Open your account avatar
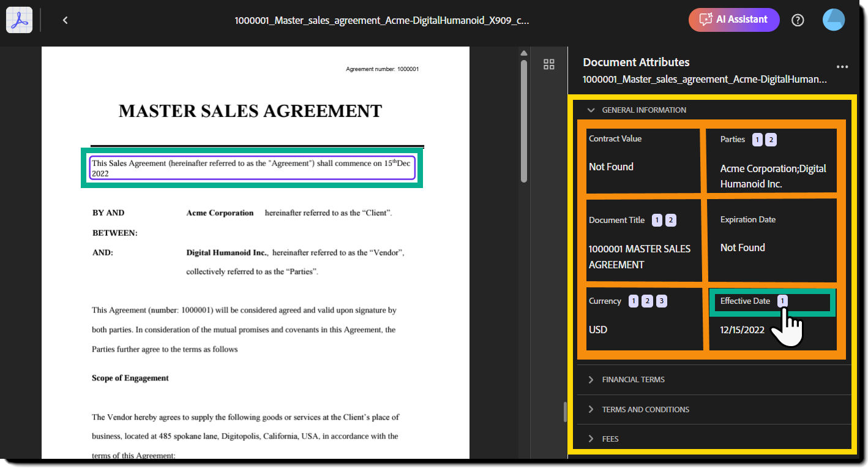This screenshot has width=868, height=468. (x=834, y=20)
